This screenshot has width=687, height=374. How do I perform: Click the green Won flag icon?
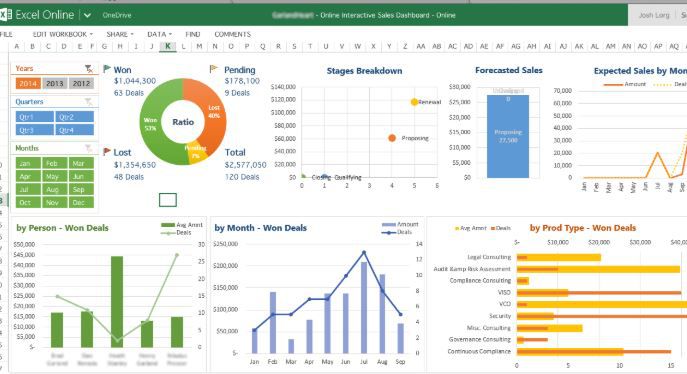[107, 69]
